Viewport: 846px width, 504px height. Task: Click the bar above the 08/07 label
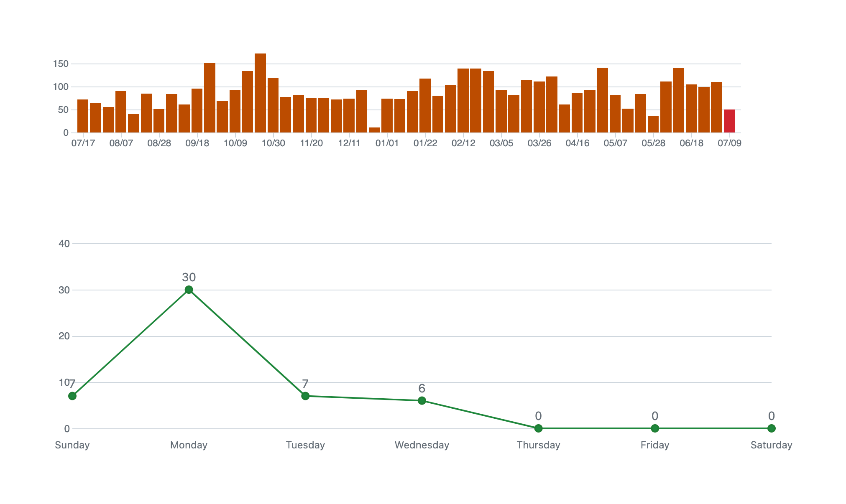[x=121, y=112]
